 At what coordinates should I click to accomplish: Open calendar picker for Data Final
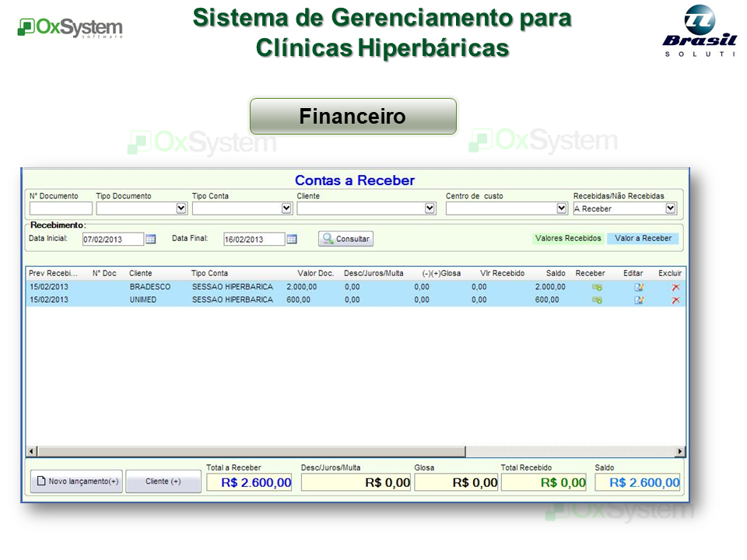[x=292, y=240]
